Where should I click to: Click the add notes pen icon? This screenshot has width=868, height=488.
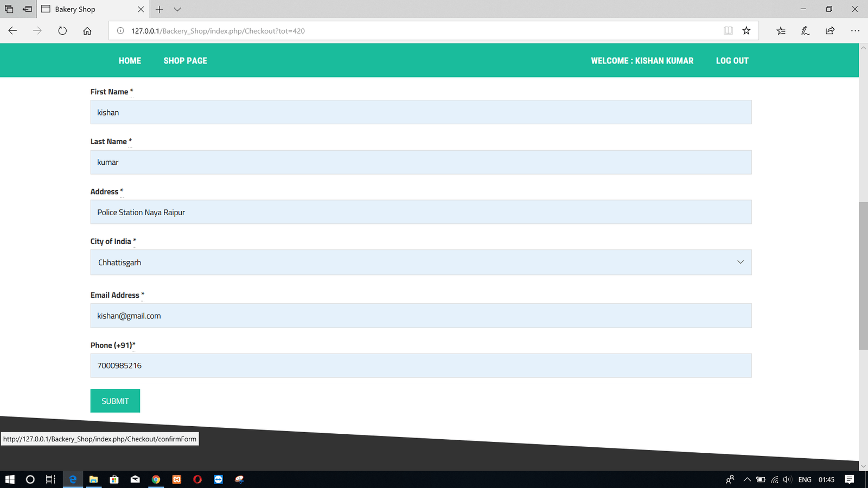click(805, 31)
